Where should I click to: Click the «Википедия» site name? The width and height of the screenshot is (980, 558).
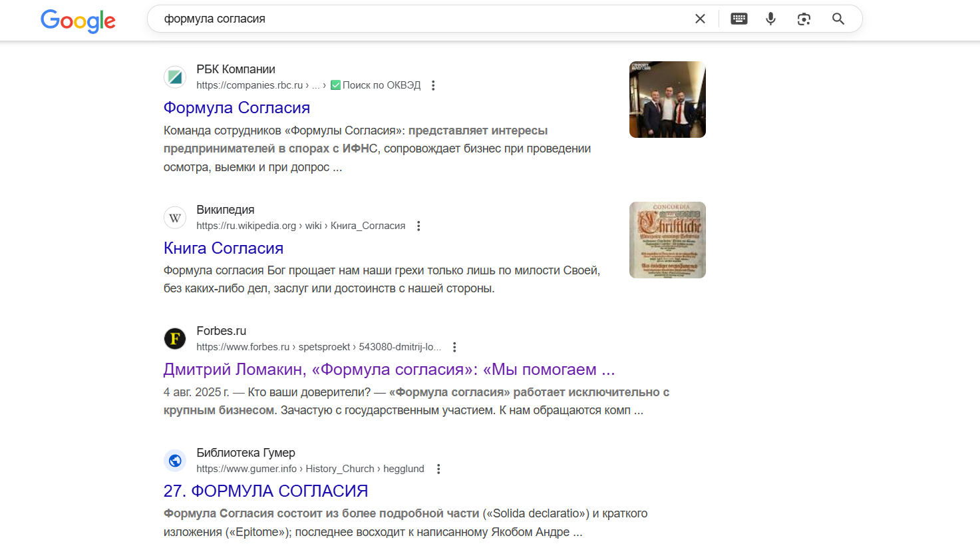coord(226,210)
